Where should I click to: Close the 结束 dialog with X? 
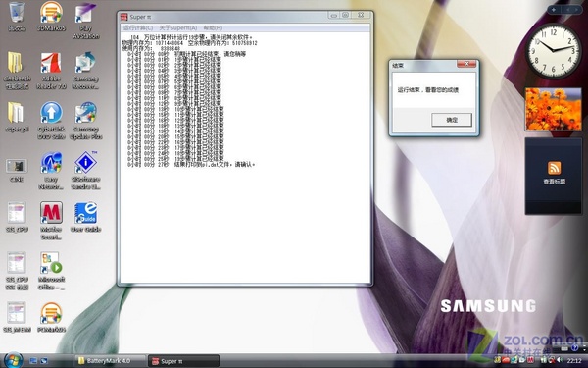(x=466, y=64)
